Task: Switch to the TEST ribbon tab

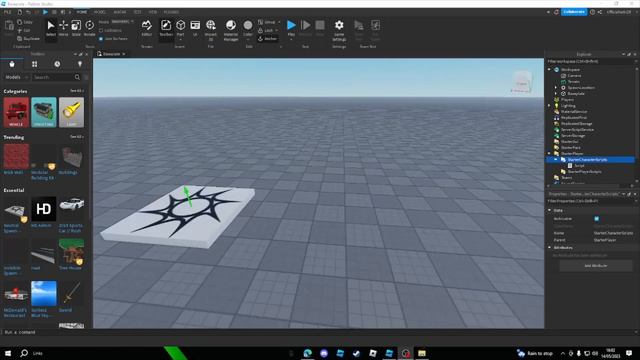Action: pyautogui.click(x=138, y=12)
